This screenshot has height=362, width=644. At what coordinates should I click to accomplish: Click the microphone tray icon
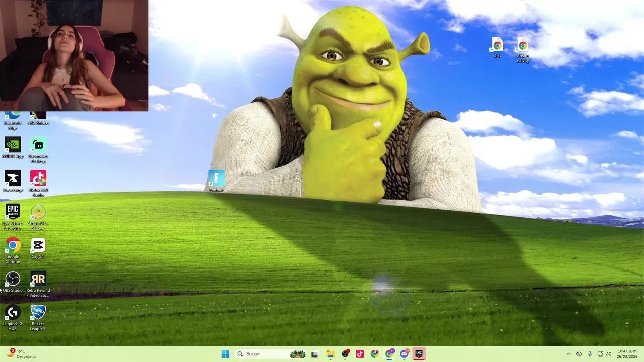(590, 354)
